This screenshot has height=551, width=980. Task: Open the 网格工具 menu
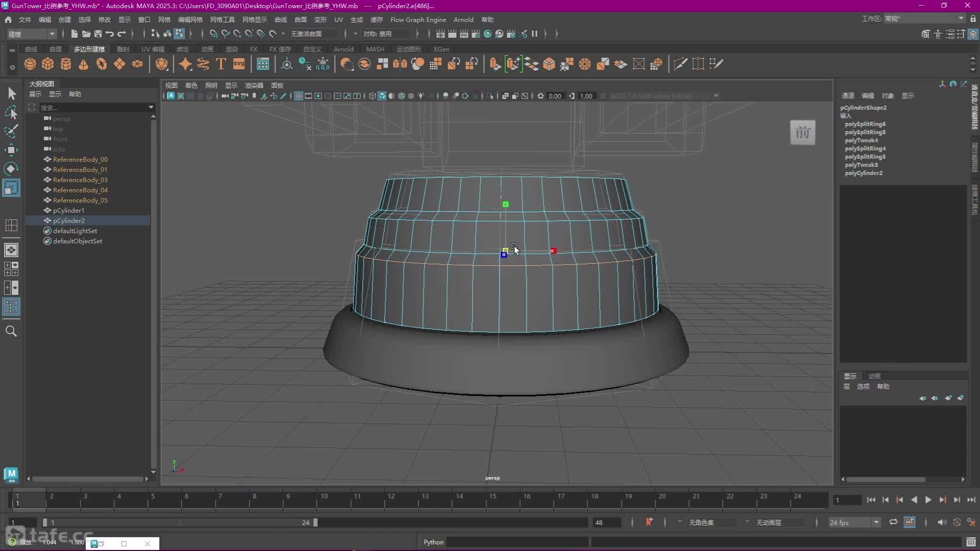[x=222, y=19]
